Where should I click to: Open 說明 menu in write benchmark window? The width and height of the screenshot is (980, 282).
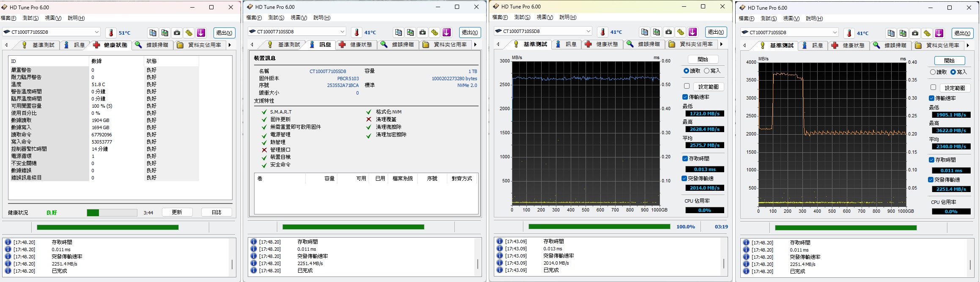pos(814,19)
